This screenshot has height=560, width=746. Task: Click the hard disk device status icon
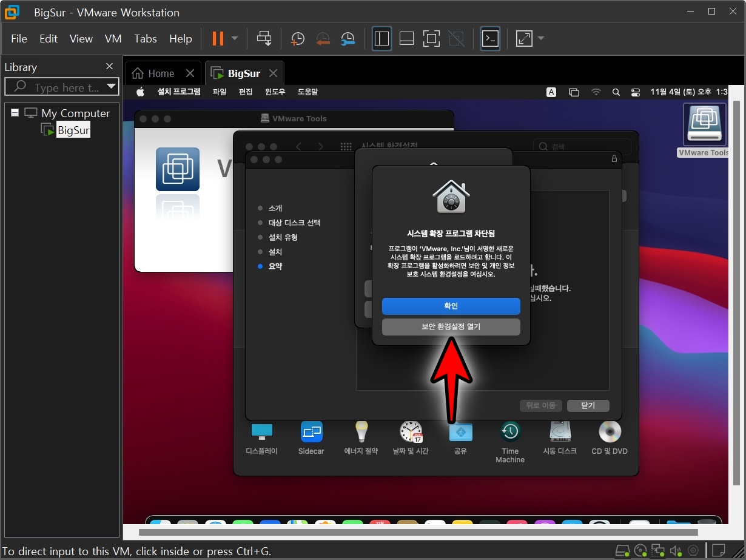tap(622, 551)
